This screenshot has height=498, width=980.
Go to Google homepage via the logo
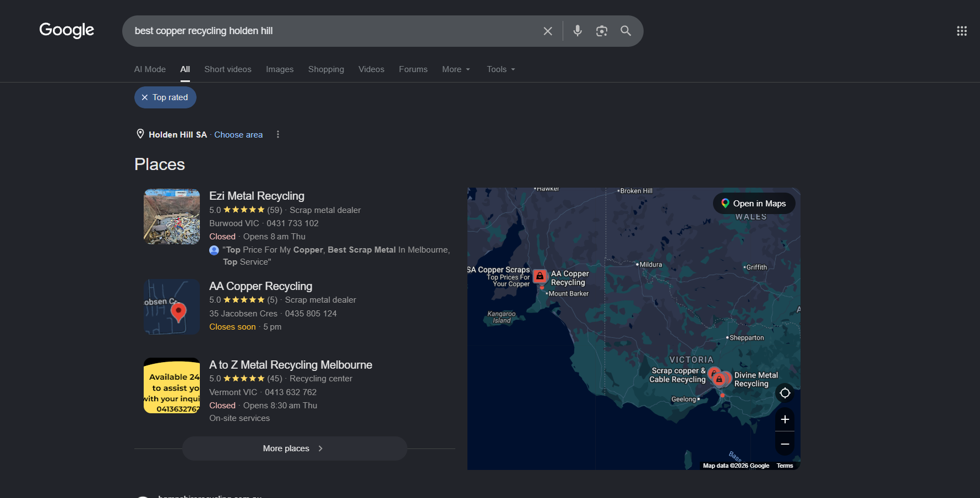[67, 30]
